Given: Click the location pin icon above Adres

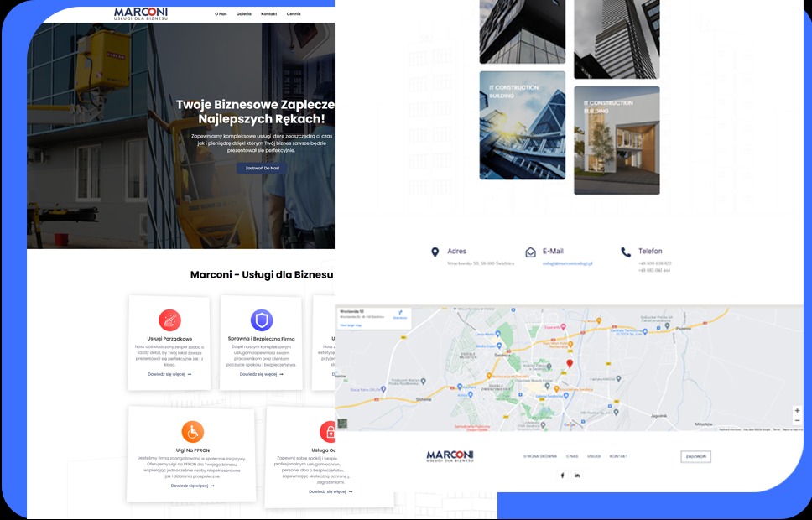Looking at the screenshot, I should [435, 252].
